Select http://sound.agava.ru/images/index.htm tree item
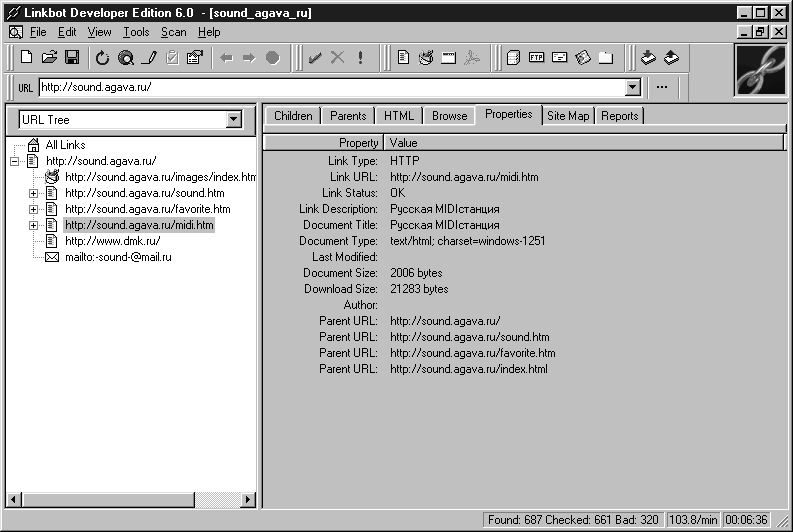793x532 pixels. [x=160, y=177]
